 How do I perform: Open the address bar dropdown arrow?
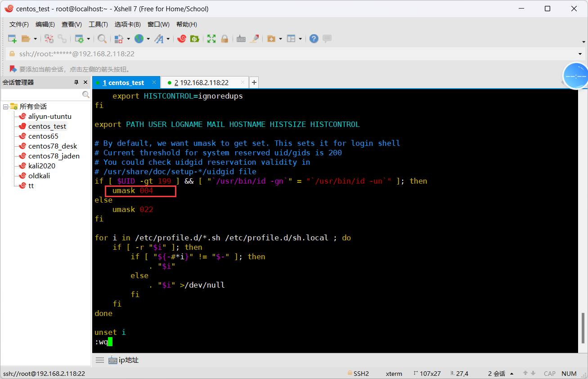[x=580, y=53]
